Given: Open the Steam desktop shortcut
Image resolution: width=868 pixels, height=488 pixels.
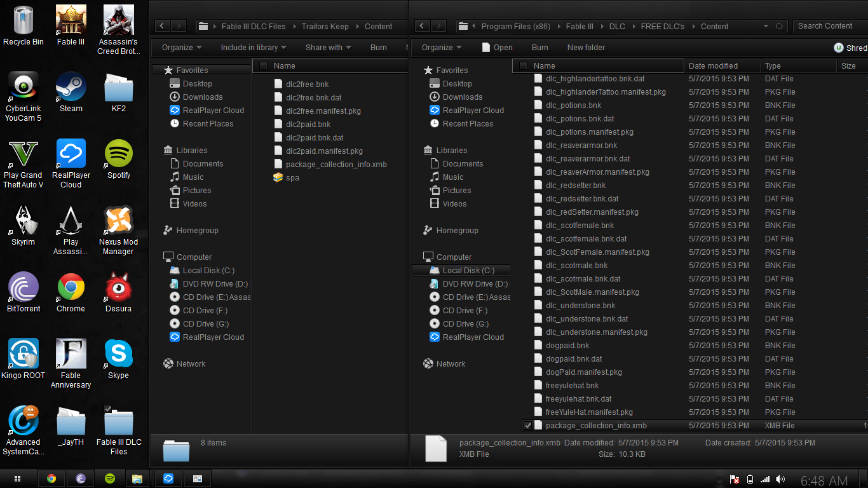Looking at the screenshot, I should [71, 88].
